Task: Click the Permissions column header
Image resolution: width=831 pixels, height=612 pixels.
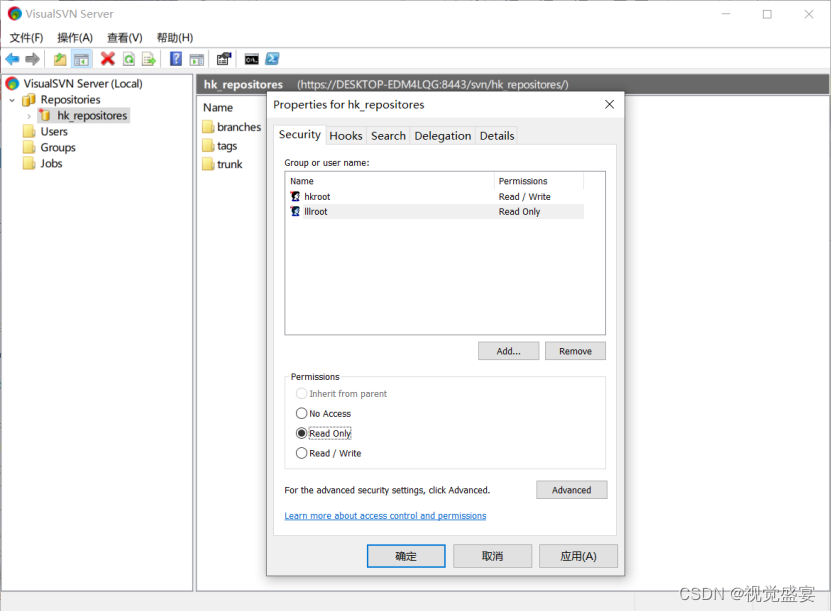Action: tap(539, 181)
